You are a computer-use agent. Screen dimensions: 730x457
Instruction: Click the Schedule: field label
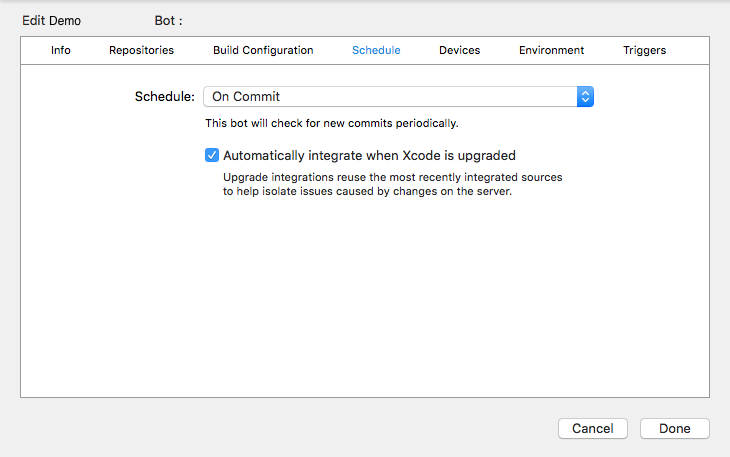point(164,97)
